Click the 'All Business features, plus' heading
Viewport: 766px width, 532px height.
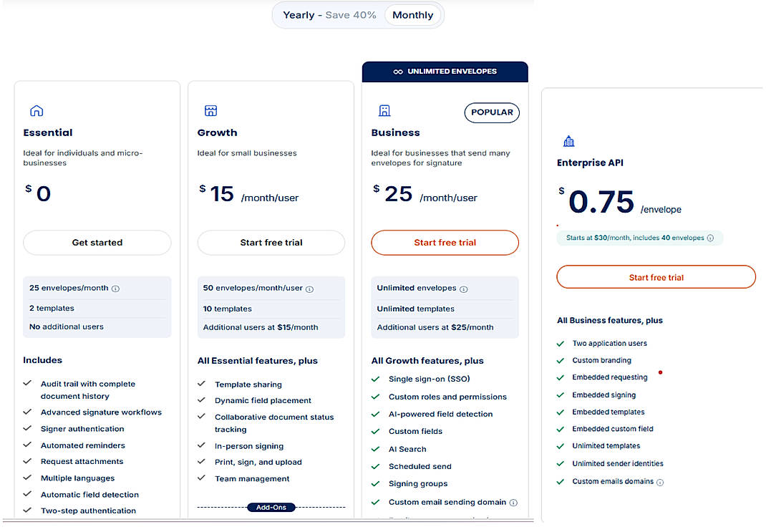coord(610,321)
